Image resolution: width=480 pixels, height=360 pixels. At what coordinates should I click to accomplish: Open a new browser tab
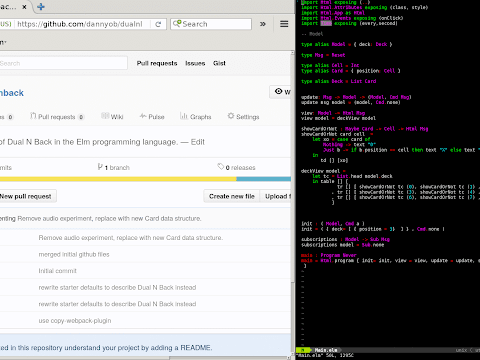click(41, 7)
